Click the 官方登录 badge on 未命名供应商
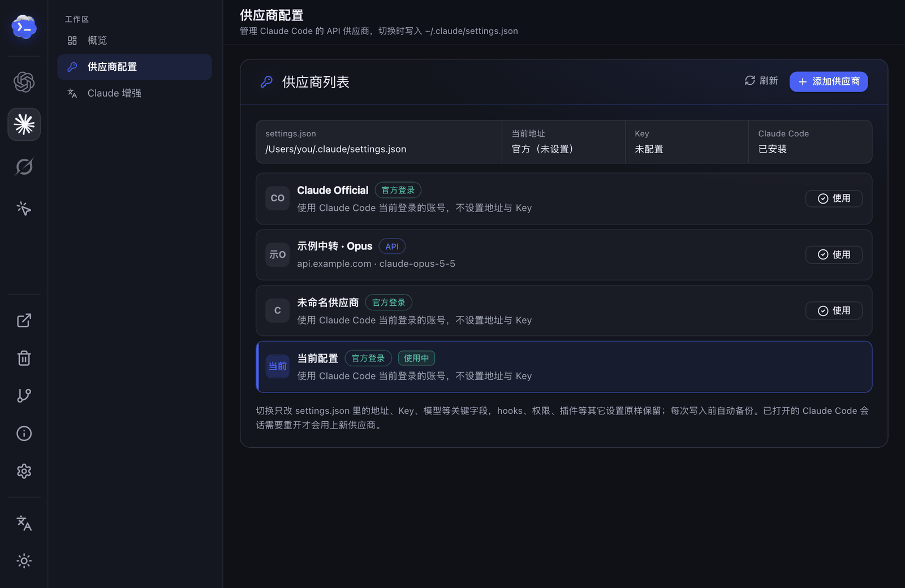The height and width of the screenshot is (588, 905). 389,302
